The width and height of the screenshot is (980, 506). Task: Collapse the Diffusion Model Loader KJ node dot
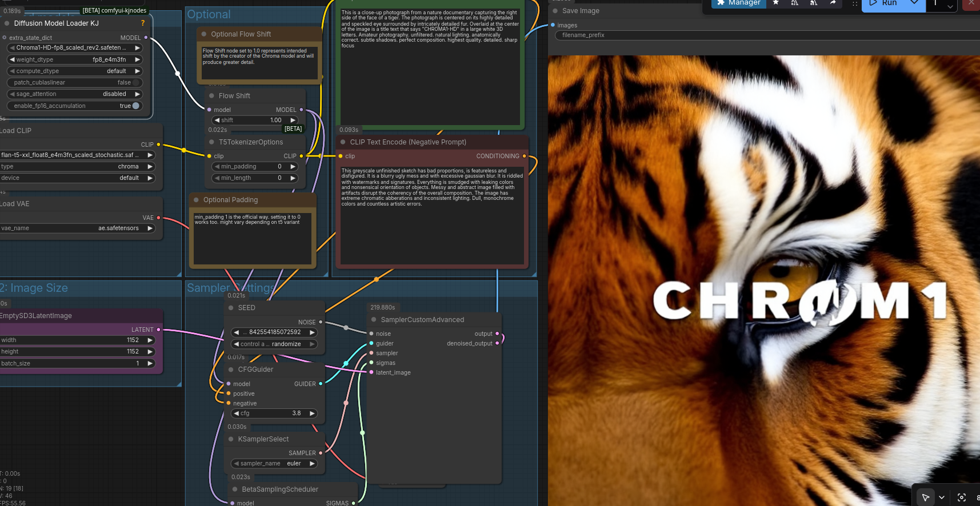pyautogui.click(x=7, y=23)
